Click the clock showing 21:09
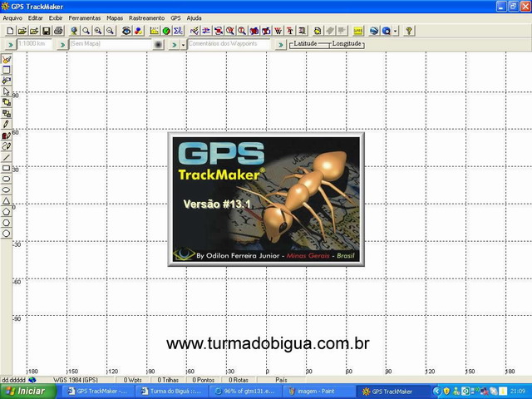This screenshot has height=399, width=532. (517, 392)
